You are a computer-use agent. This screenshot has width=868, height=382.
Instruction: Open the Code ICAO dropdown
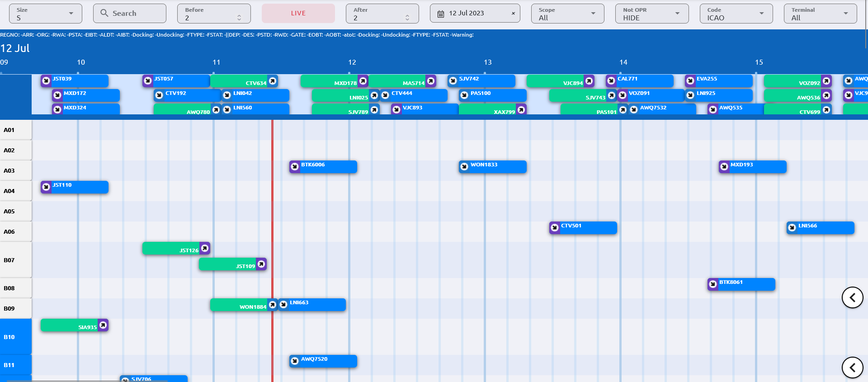(x=736, y=14)
